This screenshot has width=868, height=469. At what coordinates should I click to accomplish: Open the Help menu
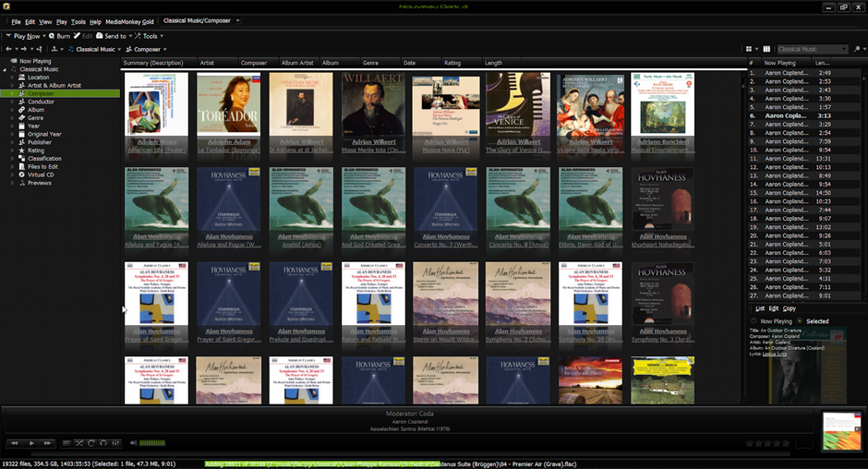click(x=95, y=21)
